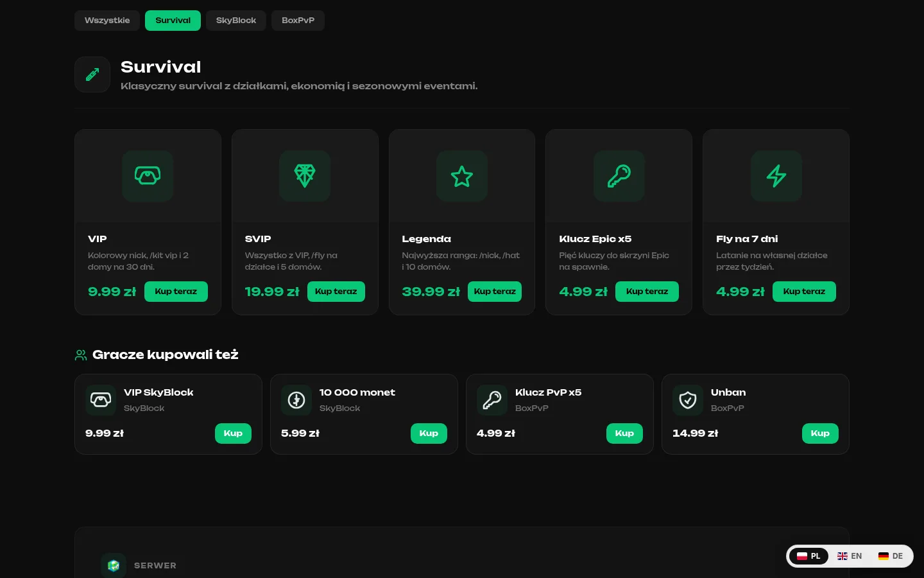Switch language to German (DE)
The height and width of the screenshot is (578, 924).
pos(891,556)
